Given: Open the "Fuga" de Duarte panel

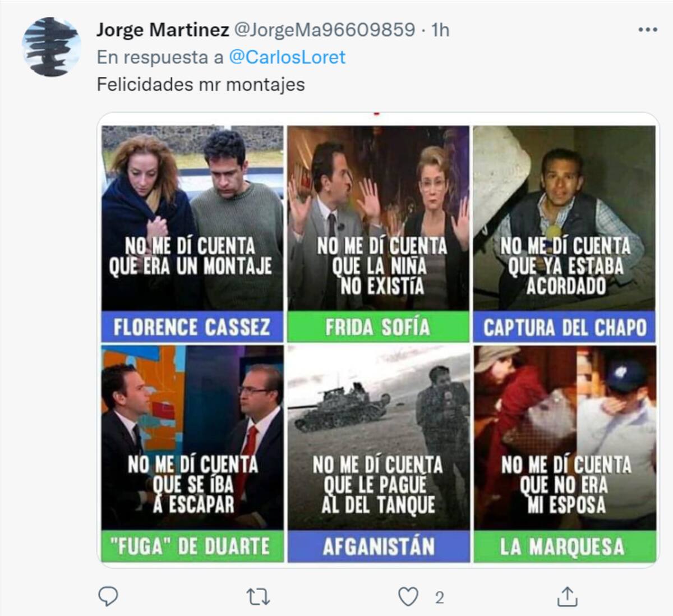Looking at the screenshot, I should 192,454.
